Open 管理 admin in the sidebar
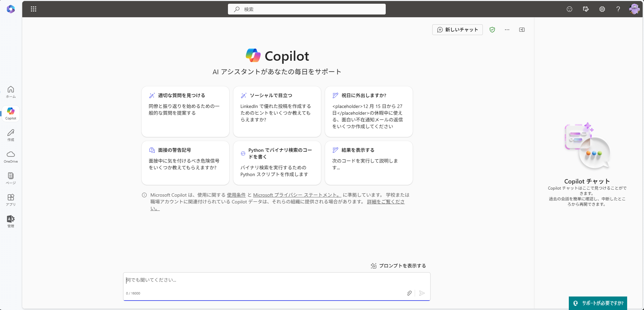This screenshot has height=310, width=644. [11, 222]
